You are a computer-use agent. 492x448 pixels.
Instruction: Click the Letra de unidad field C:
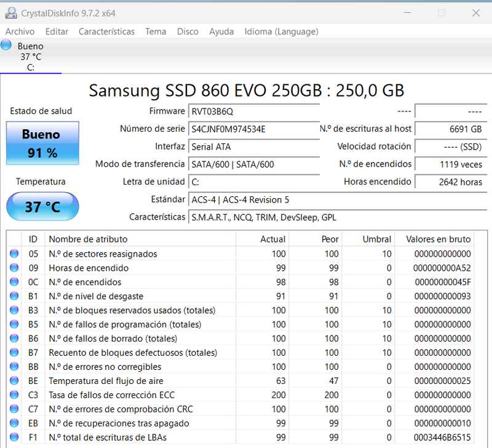pos(254,182)
